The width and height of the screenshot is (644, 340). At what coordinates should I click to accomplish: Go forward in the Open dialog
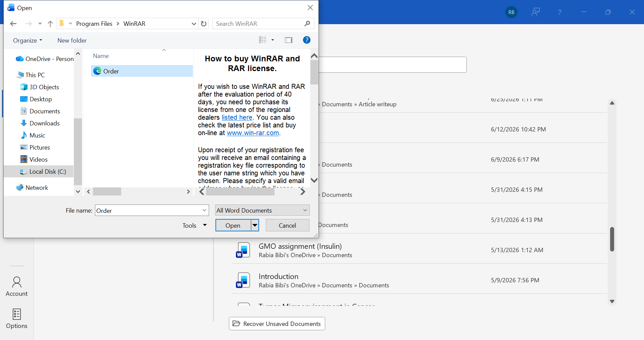(x=29, y=23)
